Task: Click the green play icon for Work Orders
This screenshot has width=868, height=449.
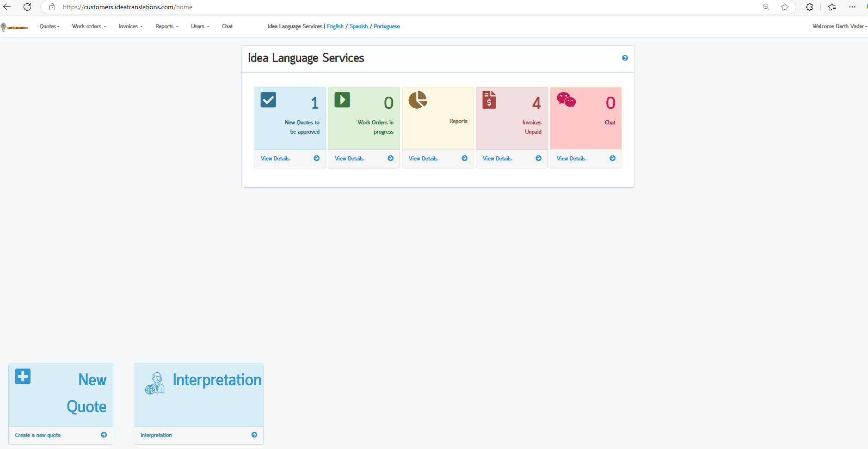Action: tap(342, 100)
